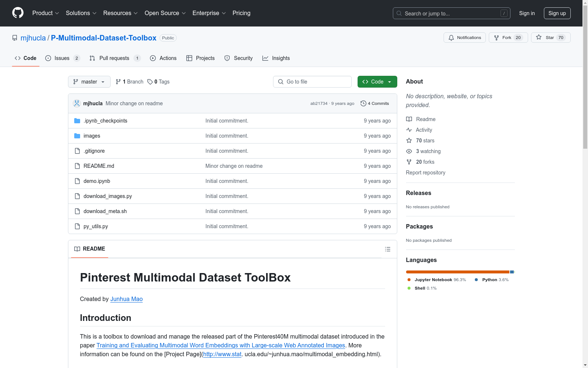This screenshot has height=368, width=588.
Task: Click the ab21734 commit hash
Action: pyautogui.click(x=319, y=103)
